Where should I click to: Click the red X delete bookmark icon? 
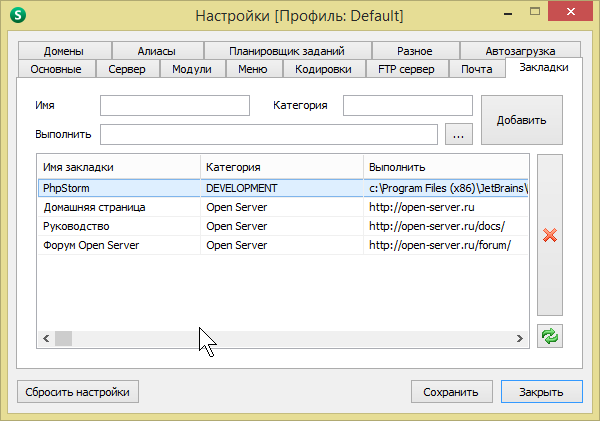coord(549,235)
